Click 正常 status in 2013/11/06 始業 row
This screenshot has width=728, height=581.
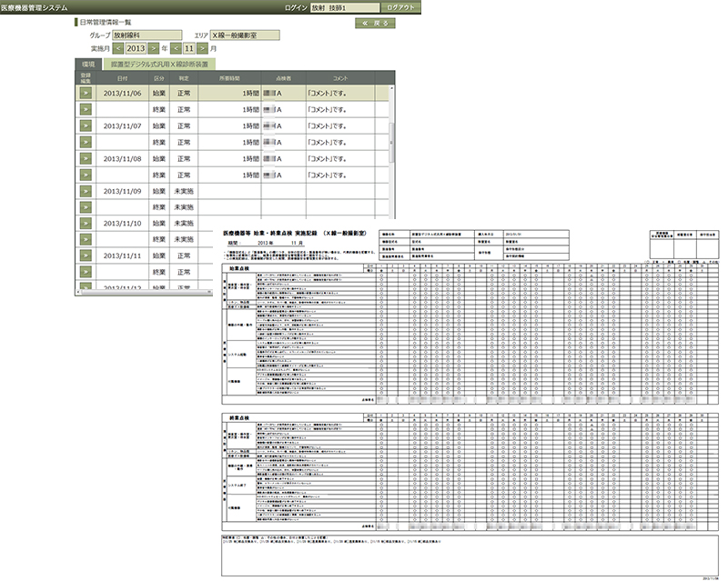(184, 94)
